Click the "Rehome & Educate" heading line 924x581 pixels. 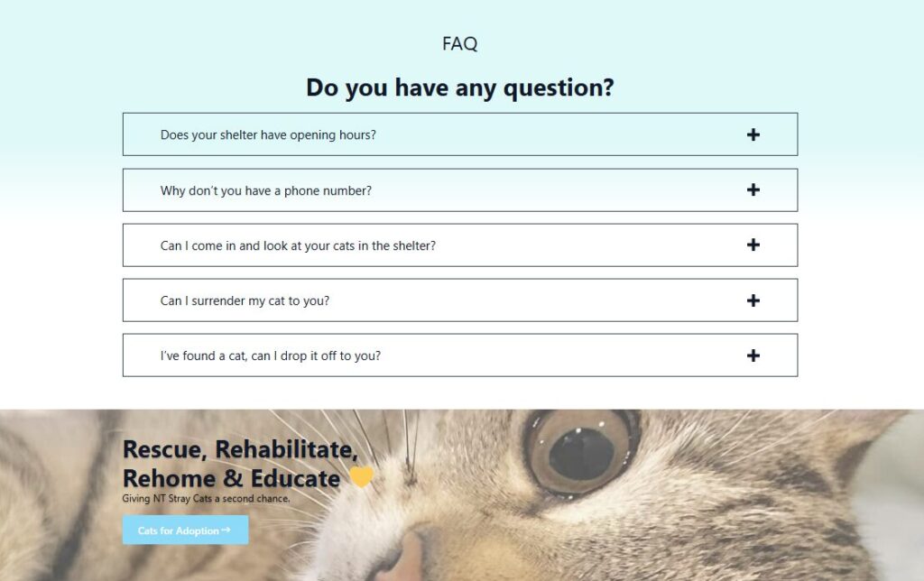232,478
